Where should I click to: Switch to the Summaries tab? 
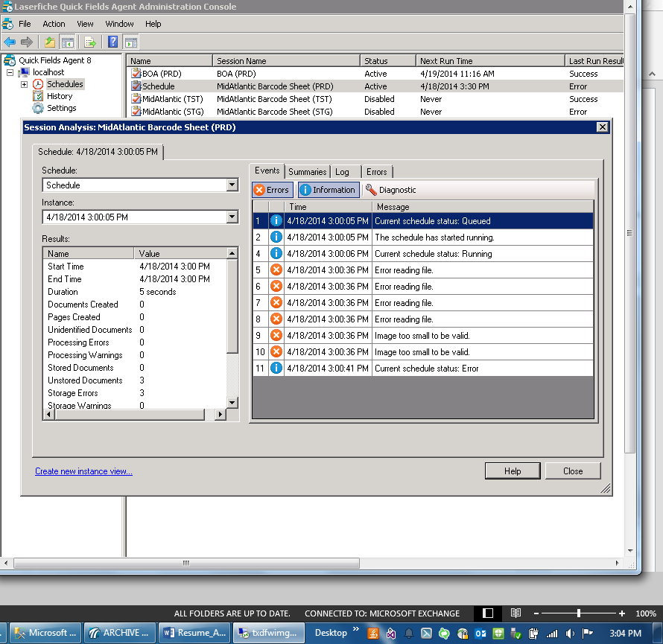point(307,172)
